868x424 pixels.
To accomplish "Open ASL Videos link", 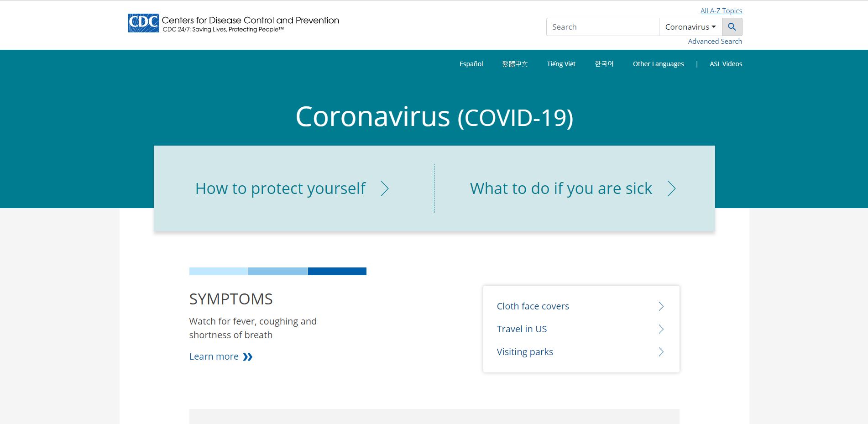I will click(726, 64).
